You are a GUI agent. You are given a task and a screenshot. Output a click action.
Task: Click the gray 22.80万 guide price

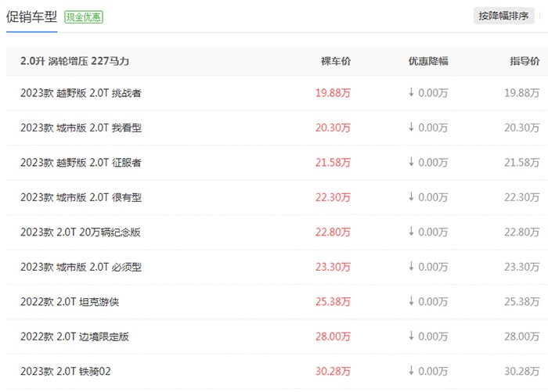point(522,232)
